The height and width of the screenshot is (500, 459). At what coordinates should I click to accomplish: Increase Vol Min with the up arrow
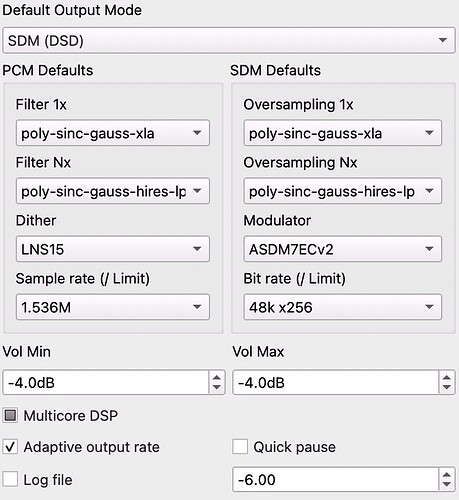tap(217, 378)
